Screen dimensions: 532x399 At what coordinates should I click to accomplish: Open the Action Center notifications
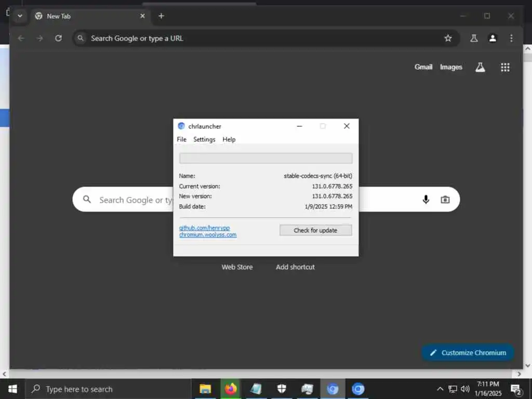coord(516,389)
